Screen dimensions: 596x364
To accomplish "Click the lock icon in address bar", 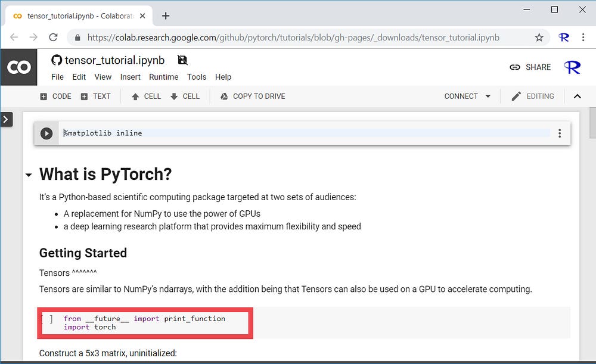I will pos(77,38).
